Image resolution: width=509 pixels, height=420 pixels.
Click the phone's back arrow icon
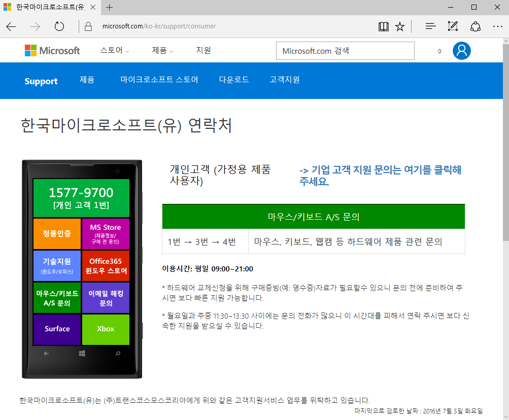click(46, 354)
